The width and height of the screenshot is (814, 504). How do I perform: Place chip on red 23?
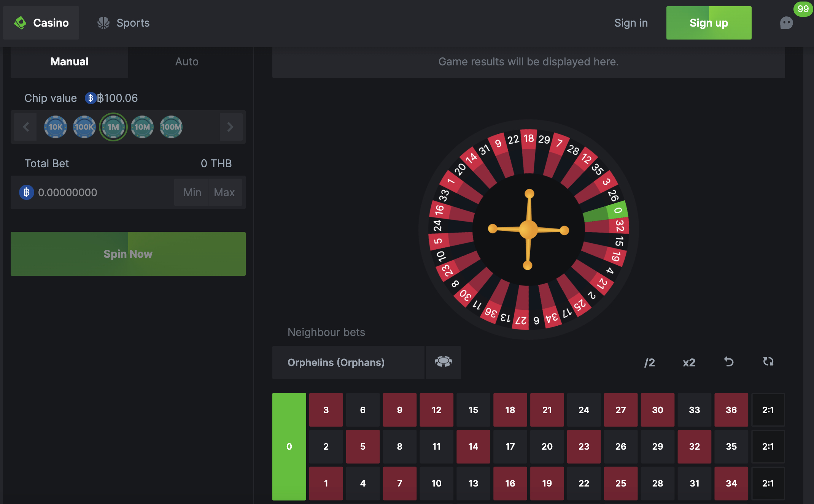(x=584, y=447)
